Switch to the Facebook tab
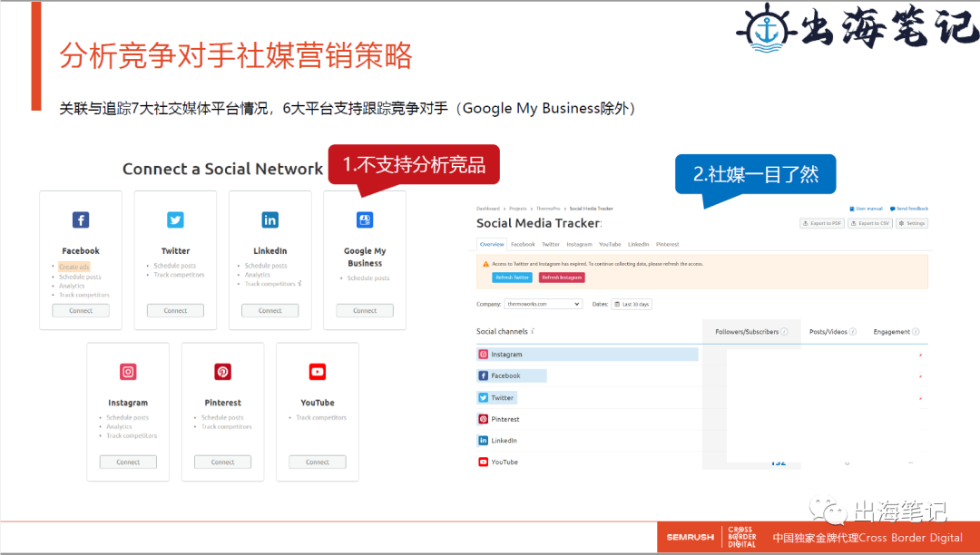The width and height of the screenshot is (980, 555). point(524,244)
